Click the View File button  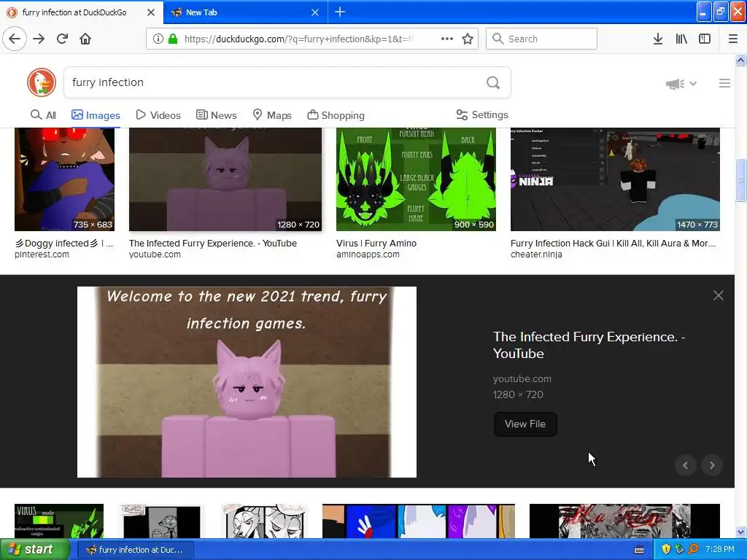pyautogui.click(x=525, y=424)
